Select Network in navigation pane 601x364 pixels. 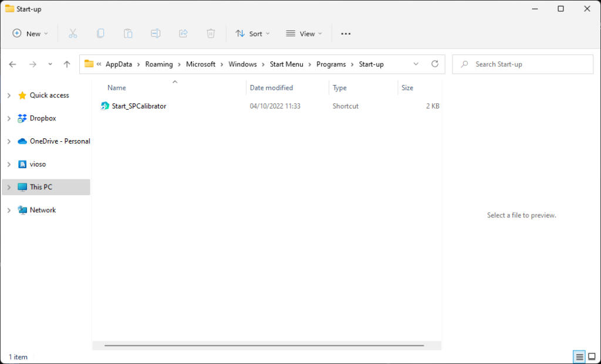click(43, 210)
